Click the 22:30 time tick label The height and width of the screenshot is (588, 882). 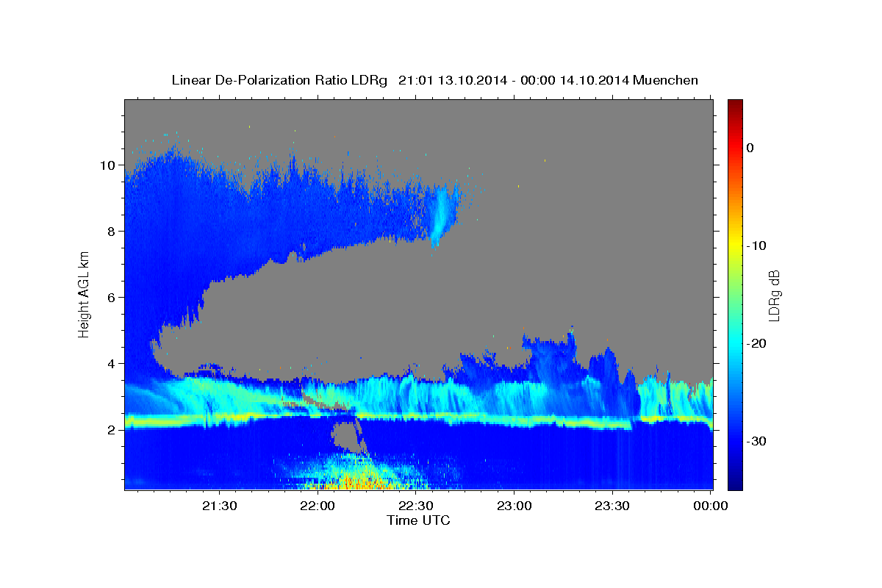(x=416, y=505)
